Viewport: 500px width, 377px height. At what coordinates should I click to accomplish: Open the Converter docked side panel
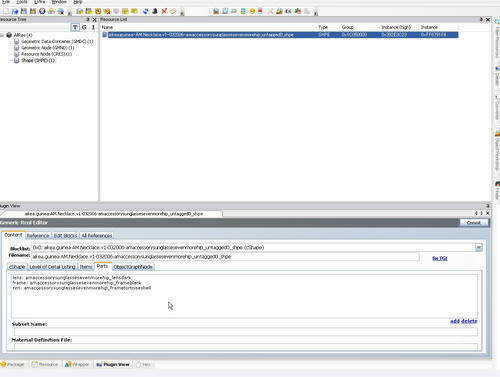[x=497, y=107]
